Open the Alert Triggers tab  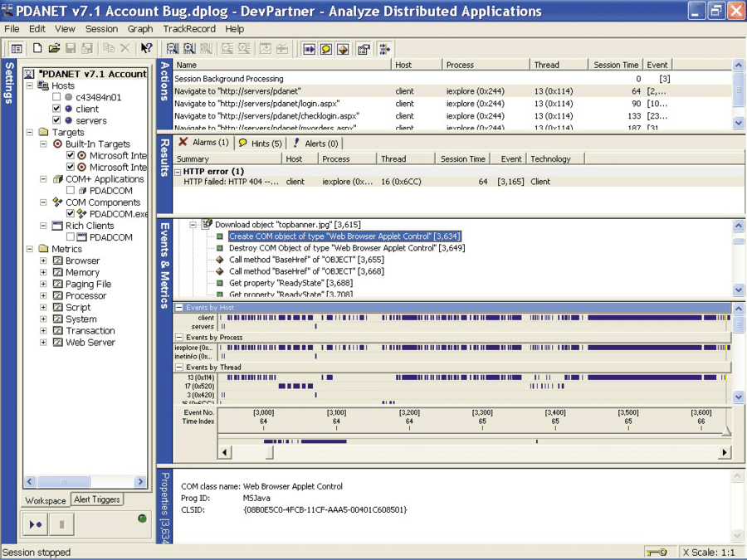click(97, 499)
